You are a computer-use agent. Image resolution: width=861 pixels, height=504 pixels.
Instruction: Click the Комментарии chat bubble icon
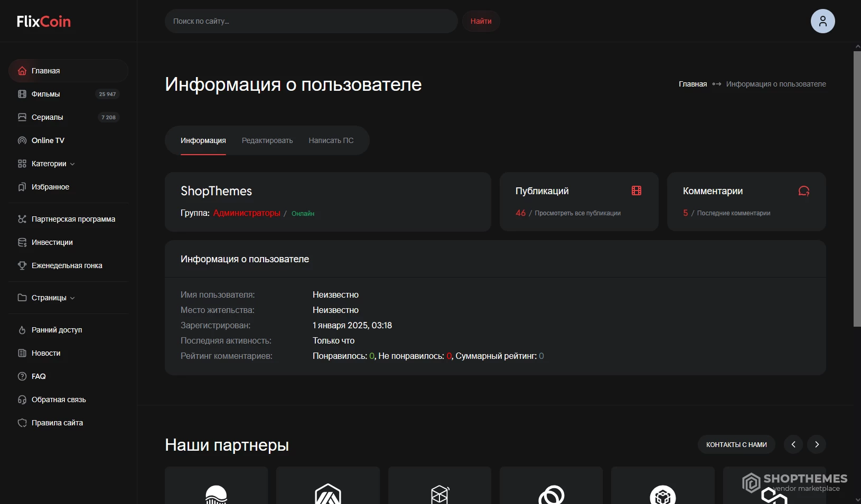pos(803,191)
